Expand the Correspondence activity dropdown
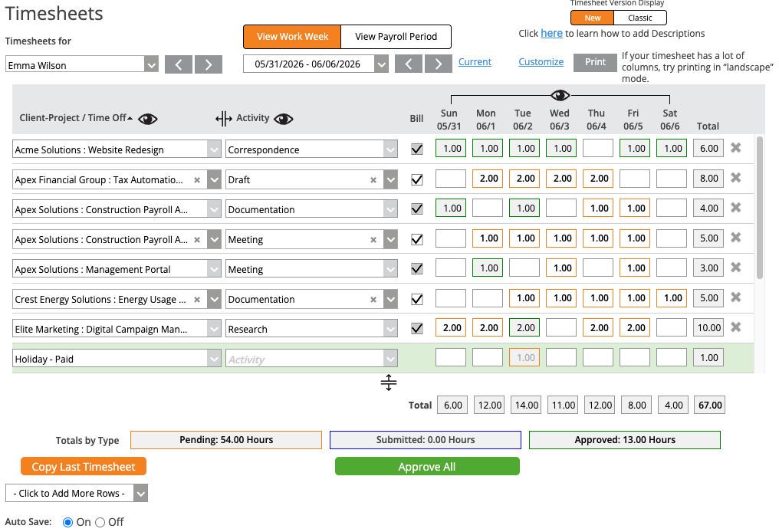The height and width of the screenshot is (532, 779). pos(390,149)
